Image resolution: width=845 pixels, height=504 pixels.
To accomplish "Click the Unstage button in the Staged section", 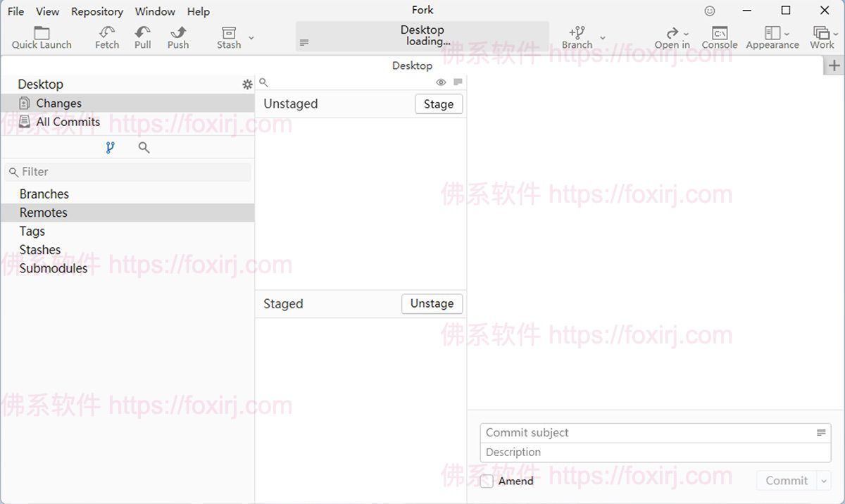I will point(432,303).
